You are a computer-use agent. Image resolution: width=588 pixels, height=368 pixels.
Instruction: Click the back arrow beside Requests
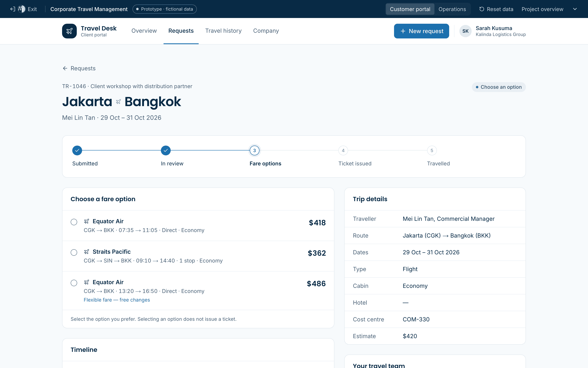(x=65, y=68)
